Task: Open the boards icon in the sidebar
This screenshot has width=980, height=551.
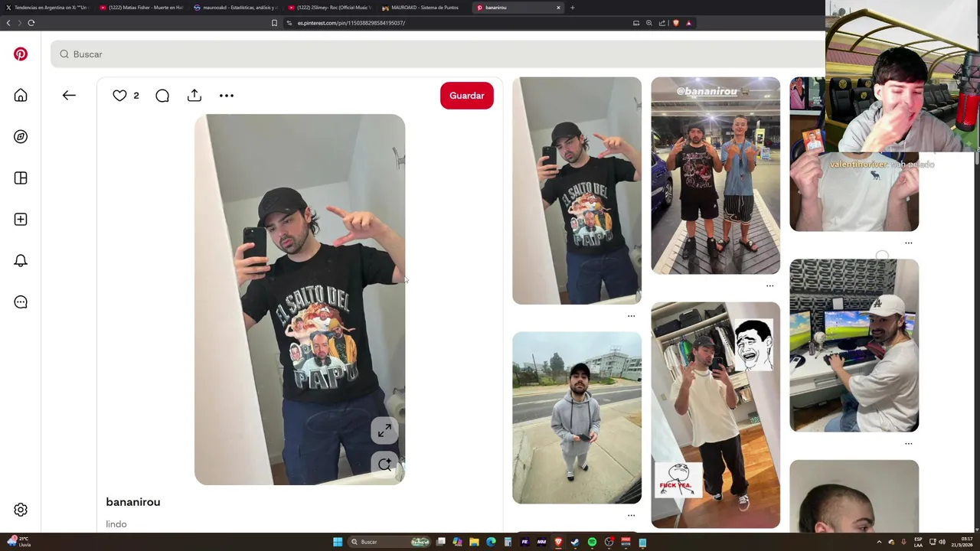Action: [x=21, y=178]
